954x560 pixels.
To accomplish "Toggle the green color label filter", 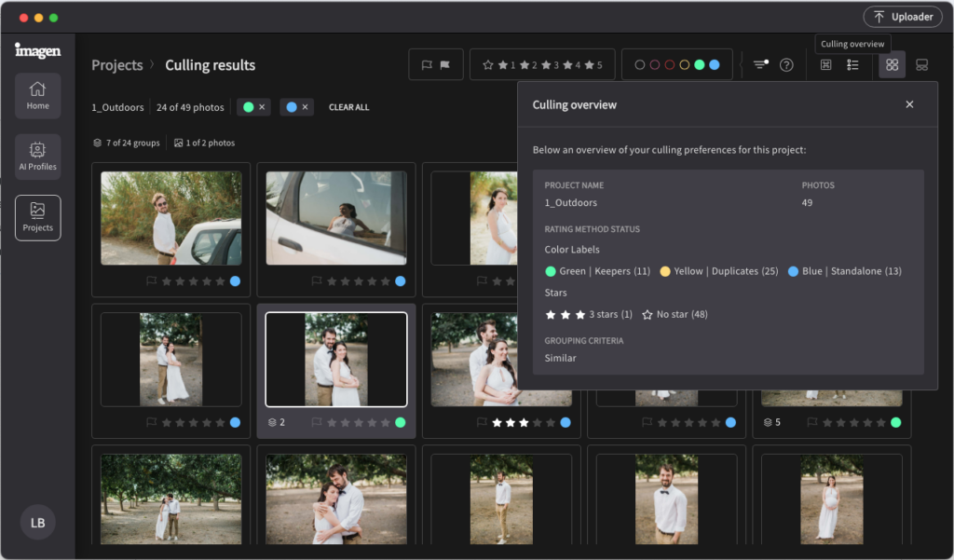I will tap(700, 64).
